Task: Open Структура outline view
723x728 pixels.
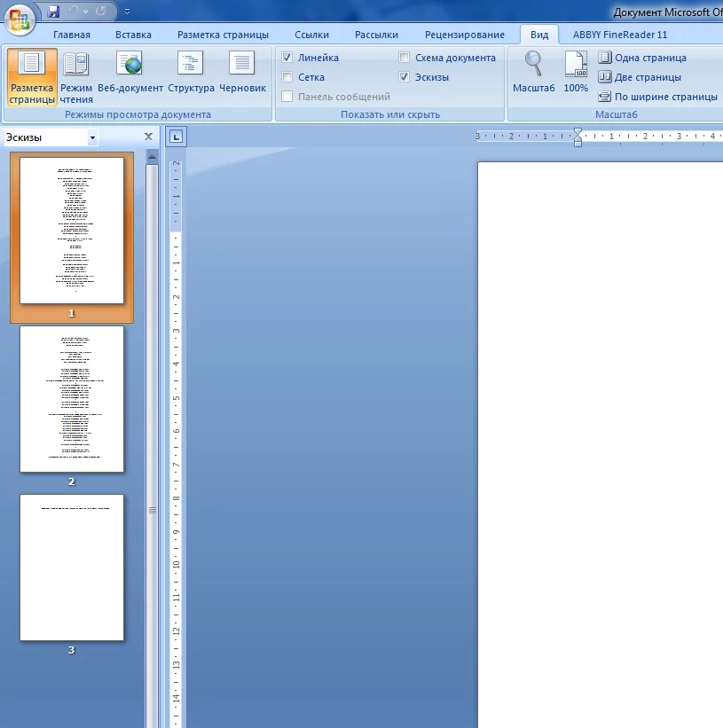Action: [191, 75]
